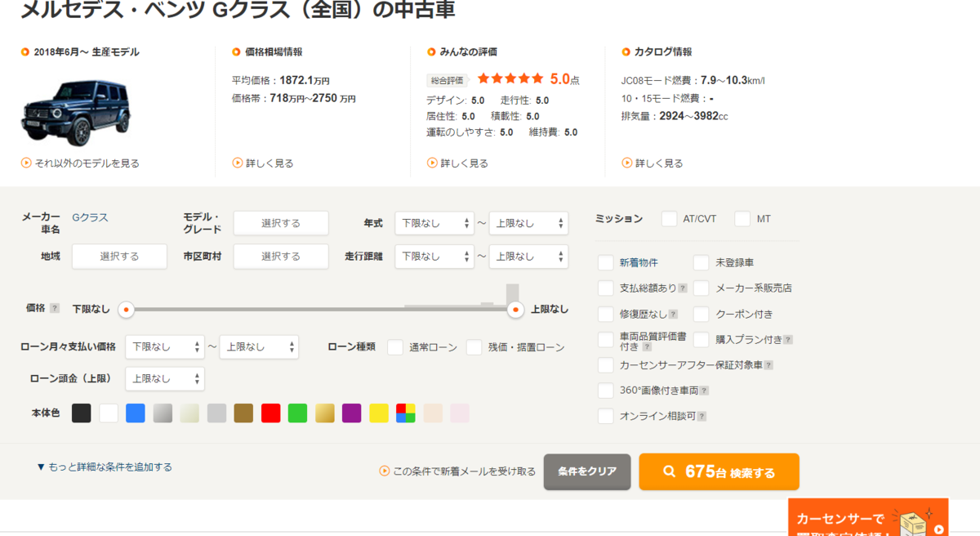Click the Gクラス car name link

click(90, 217)
